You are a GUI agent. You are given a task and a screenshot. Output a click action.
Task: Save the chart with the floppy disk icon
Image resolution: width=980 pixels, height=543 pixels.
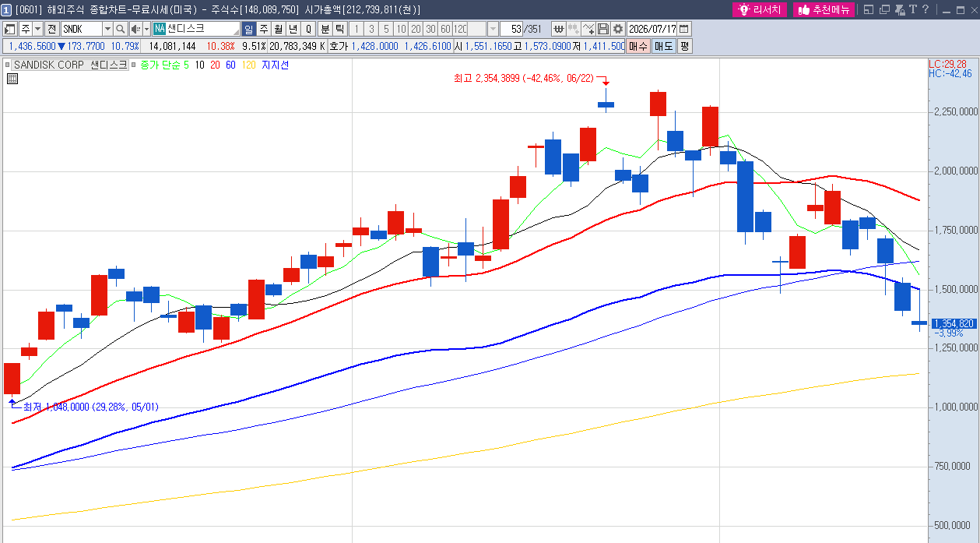603,29
